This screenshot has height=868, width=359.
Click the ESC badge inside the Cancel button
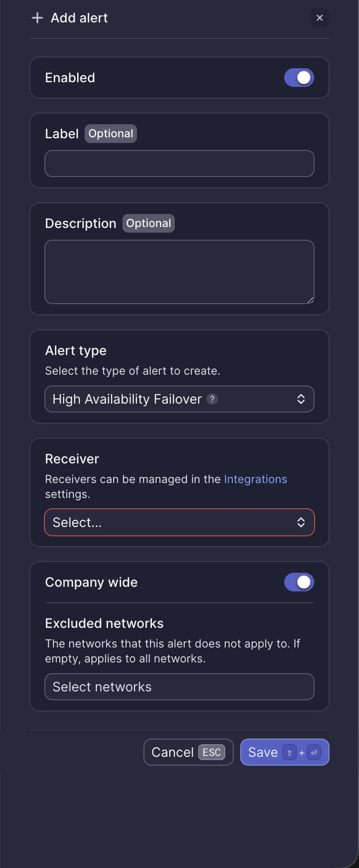coord(211,752)
